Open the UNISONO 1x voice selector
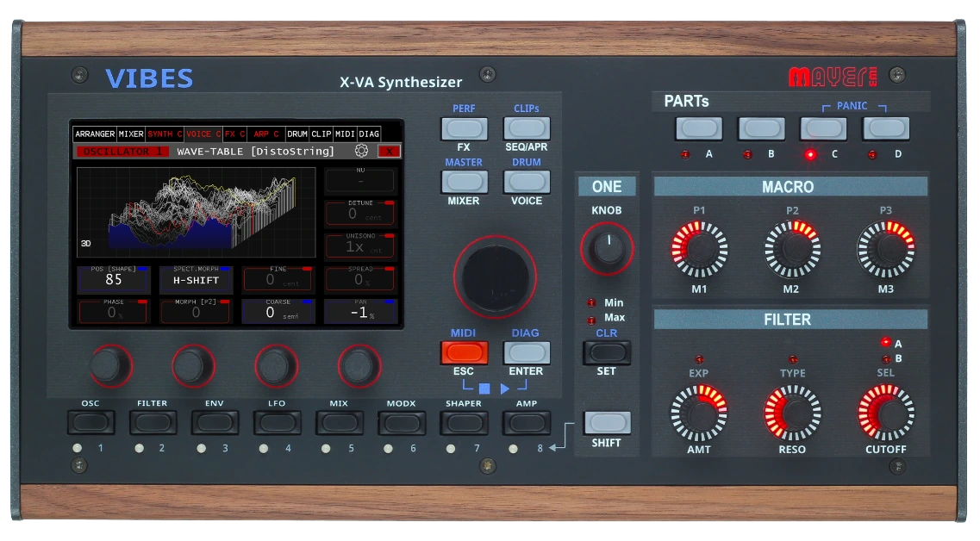980x541 pixels. pyautogui.click(x=359, y=246)
